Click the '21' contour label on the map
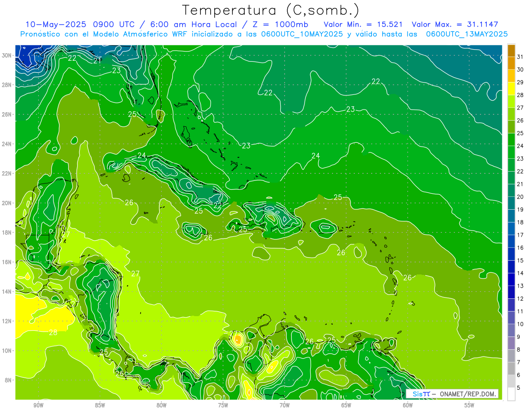 pos(97,61)
